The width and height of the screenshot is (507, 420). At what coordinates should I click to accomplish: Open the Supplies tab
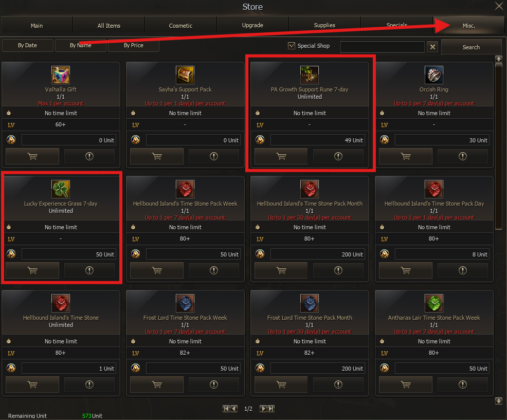(324, 25)
